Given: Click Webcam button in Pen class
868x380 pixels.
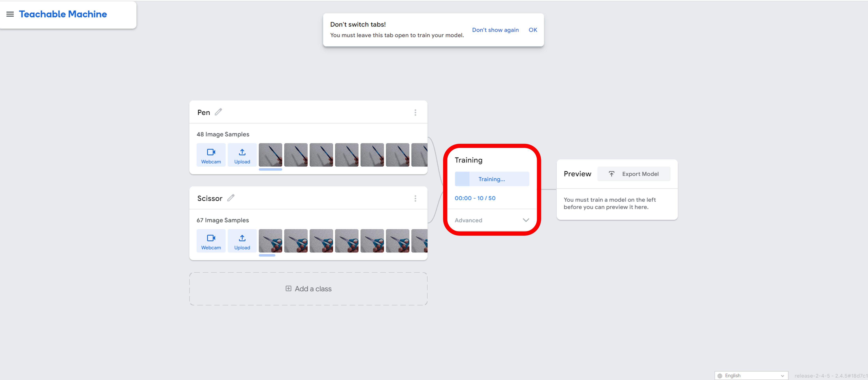Looking at the screenshot, I should click(x=211, y=155).
